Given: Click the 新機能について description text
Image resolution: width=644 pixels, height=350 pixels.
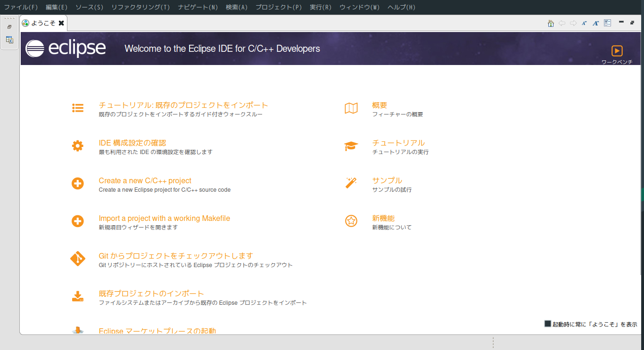Looking at the screenshot, I should coord(392,228).
